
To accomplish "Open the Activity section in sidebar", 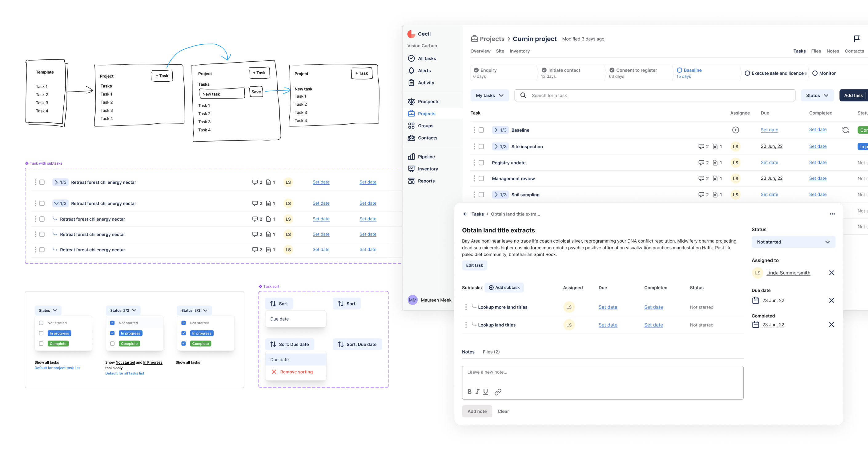I will tap(426, 83).
